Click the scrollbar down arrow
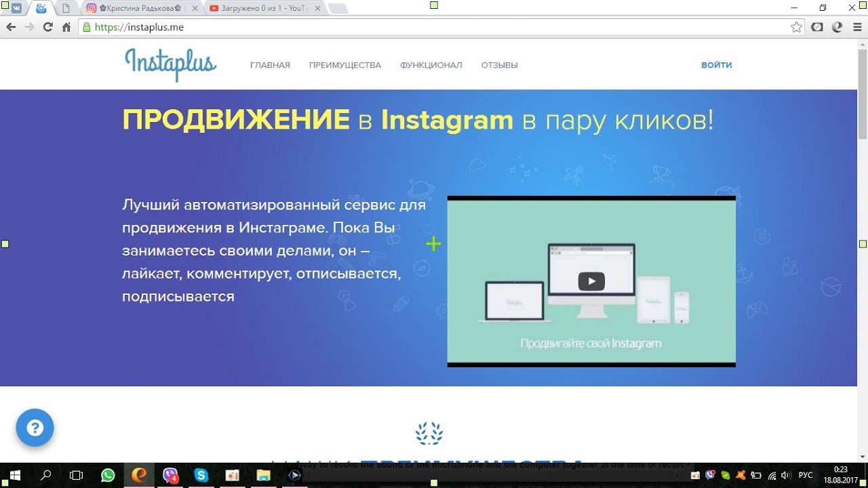This screenshot has width=868, height=488. 863,457
